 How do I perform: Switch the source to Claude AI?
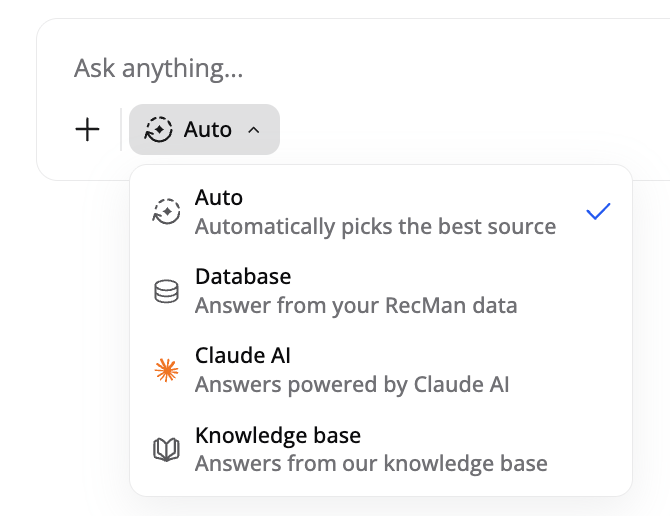[381, 370]
